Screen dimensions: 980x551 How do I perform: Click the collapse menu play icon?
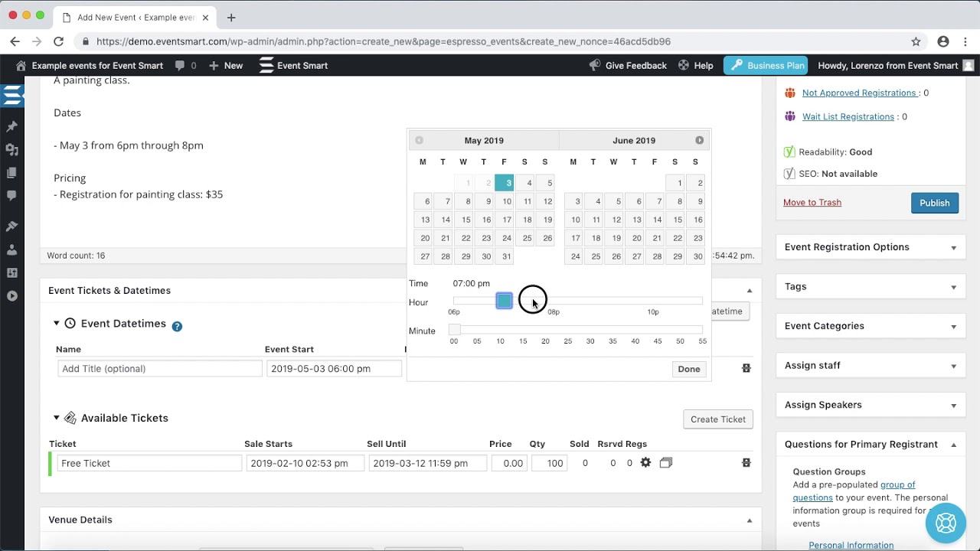pyautogui.click(x=11, y=295)
